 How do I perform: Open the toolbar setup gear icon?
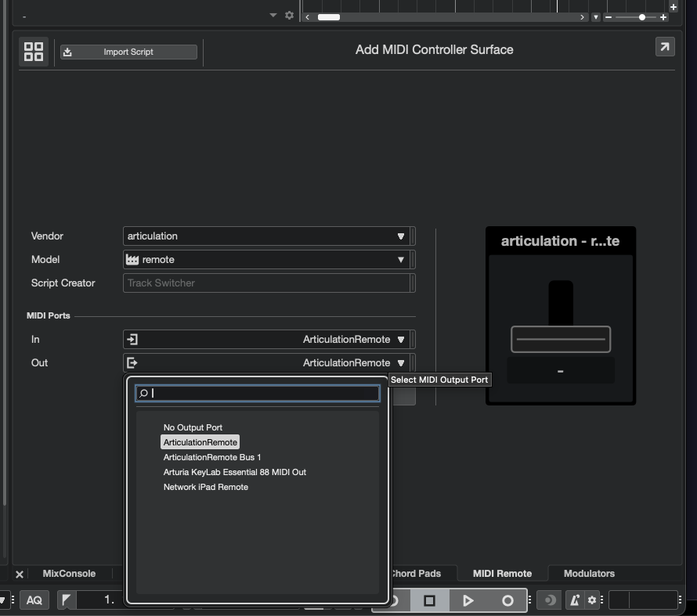tap(288, 14)
